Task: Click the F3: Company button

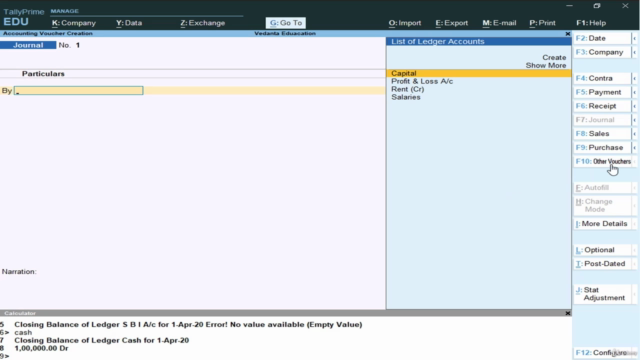Action: pyautogui.click(x=602, y=52)
